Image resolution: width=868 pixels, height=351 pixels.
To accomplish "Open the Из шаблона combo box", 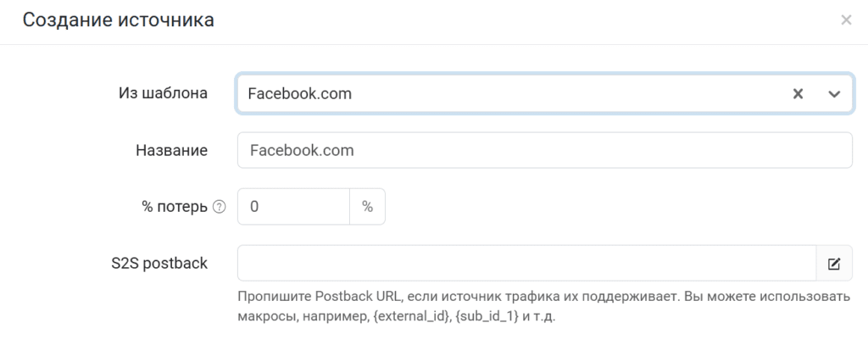I will (545, 93).
